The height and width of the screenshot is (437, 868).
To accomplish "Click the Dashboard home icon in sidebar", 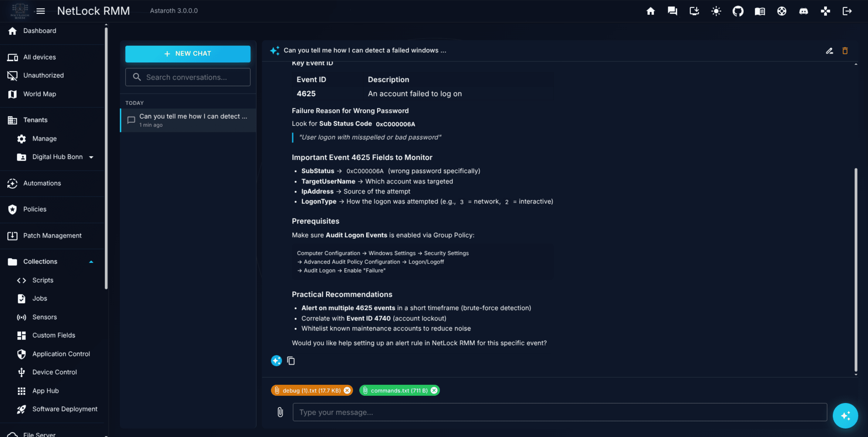I will click(x=12, y=31).
